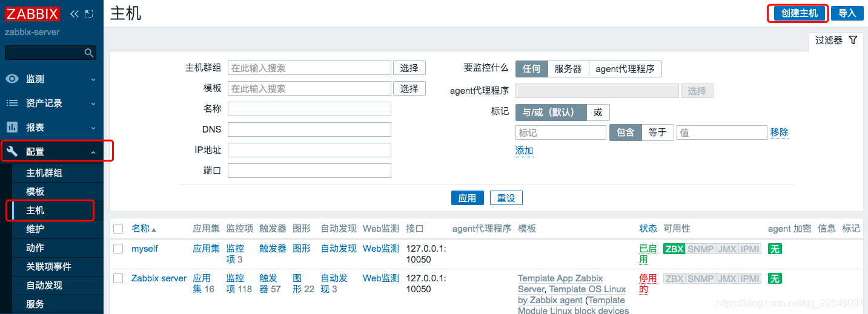This screenshot has height=314, width=868.
Task: Select 与/或（默认） tag mode
Action: (x=551, y=113)
